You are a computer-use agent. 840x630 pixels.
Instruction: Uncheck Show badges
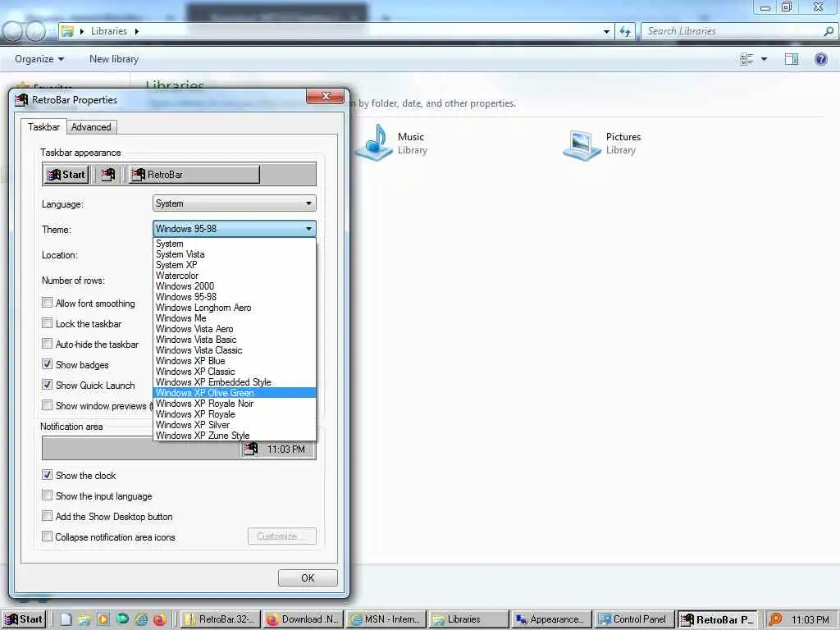pyautogui.click(x=47, y=364)
